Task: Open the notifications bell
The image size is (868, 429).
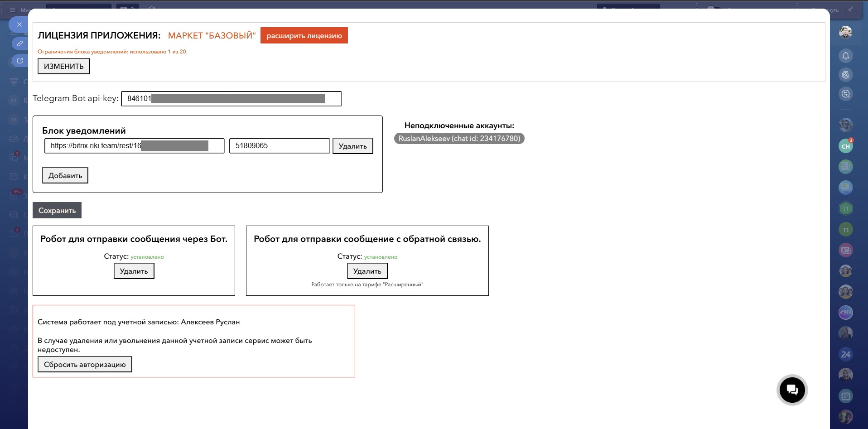Action: (845, 56)
